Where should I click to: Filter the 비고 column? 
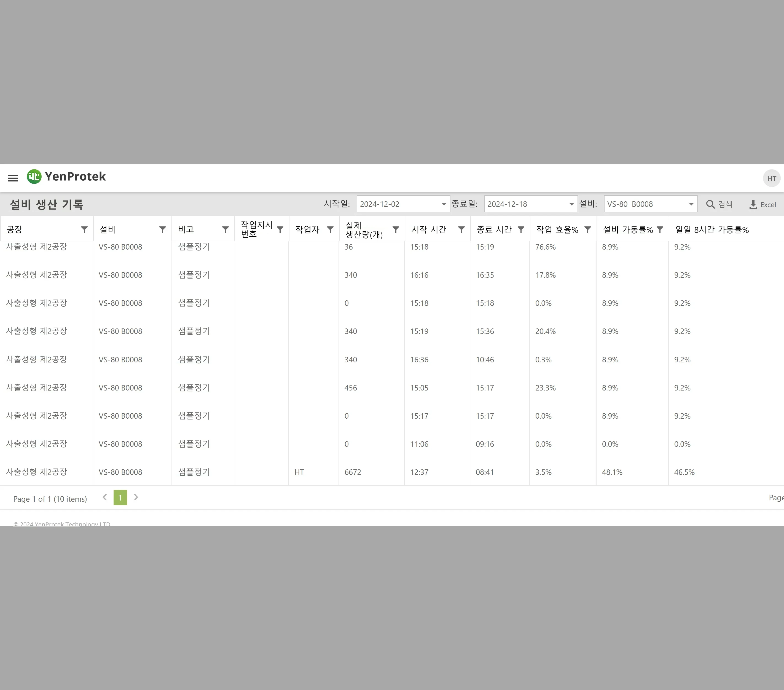[x=225, y=229]
